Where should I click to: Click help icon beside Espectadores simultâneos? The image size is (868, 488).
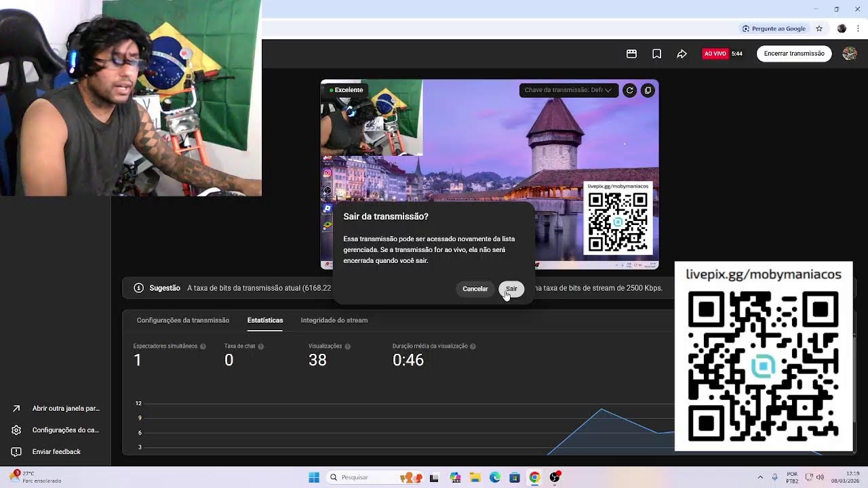(203, 346)
